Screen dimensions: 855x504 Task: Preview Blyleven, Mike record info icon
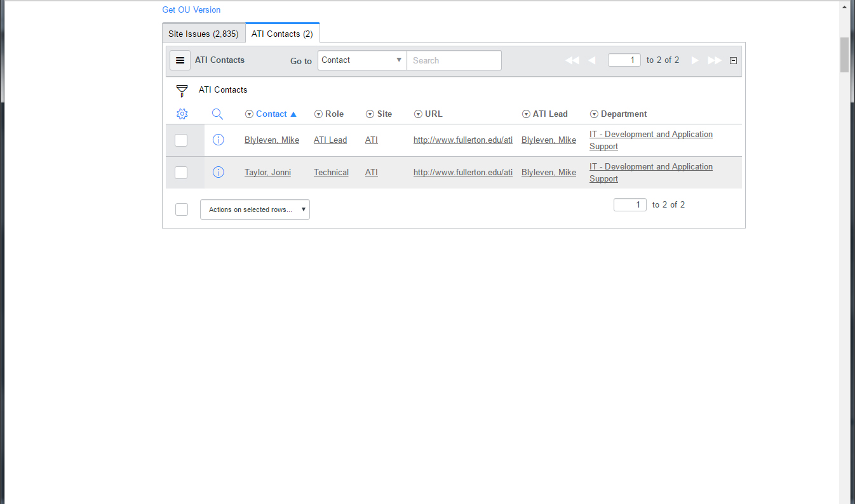point(218,140)
